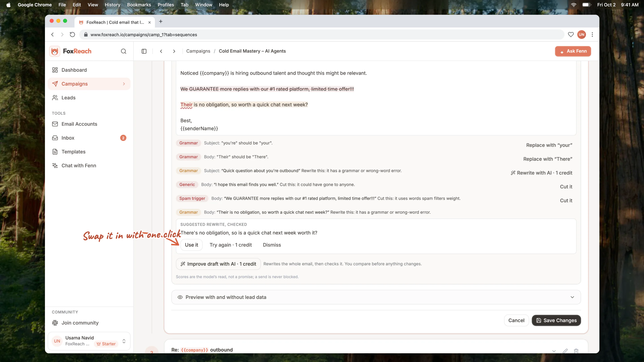
Task: Dismiss the suggested rewrite
Action: [272, 245]
